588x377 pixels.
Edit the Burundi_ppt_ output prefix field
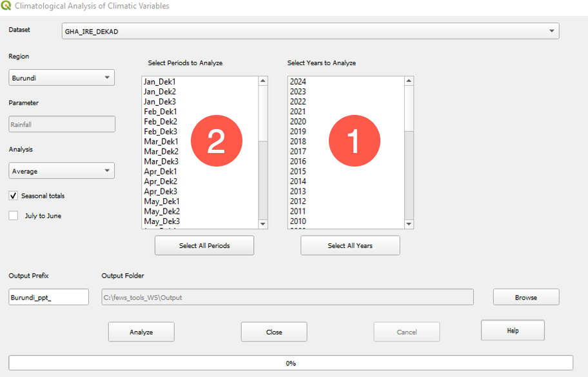pyautogui.click(x=48, y=297)
